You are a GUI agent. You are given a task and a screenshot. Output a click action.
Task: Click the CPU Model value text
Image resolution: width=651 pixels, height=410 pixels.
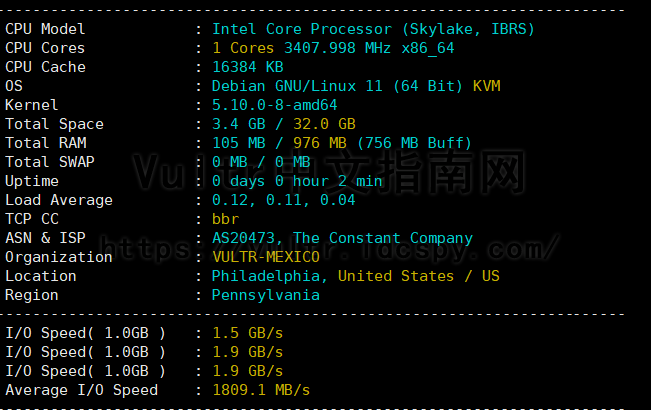pos(373,29)
